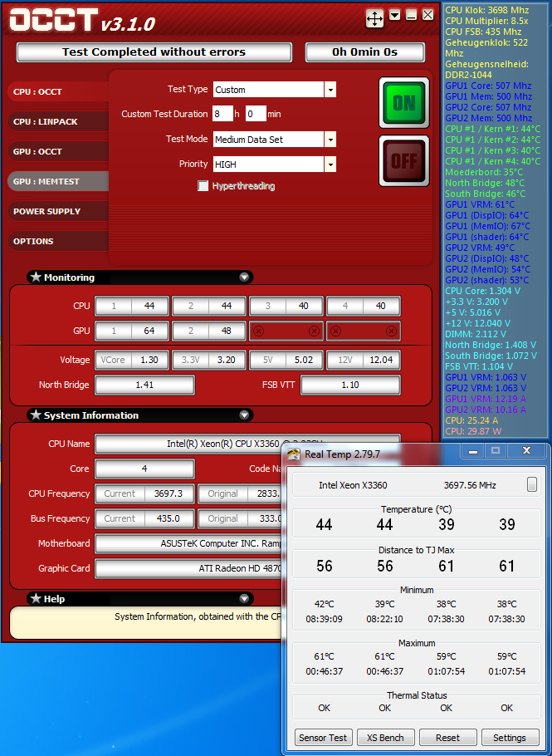Click the VCore 1.30 voltage box
The image size is (552, 756).
tap(132, 360)
